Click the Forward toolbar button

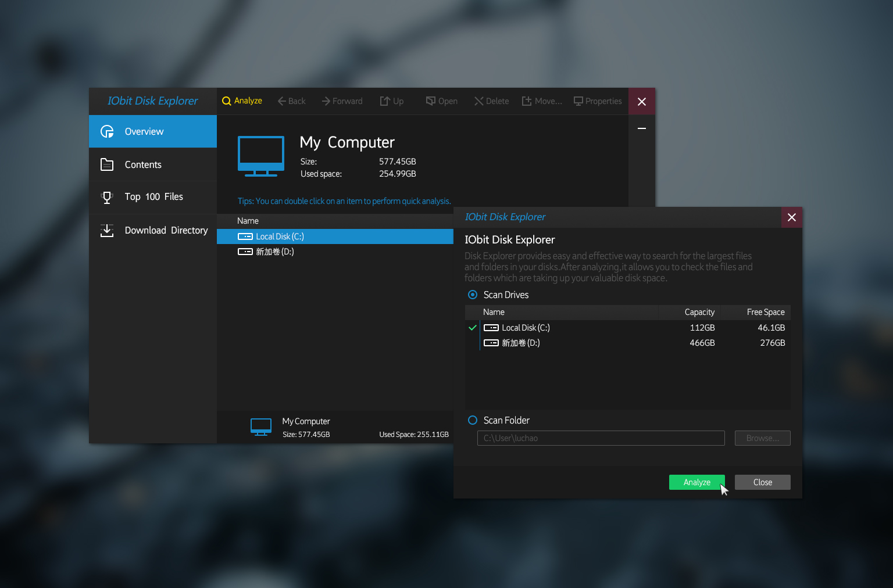[342, 101]
